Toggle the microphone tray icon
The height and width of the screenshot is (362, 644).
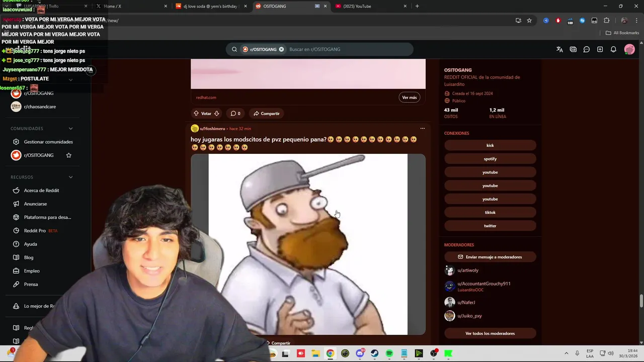coord(577,353)
